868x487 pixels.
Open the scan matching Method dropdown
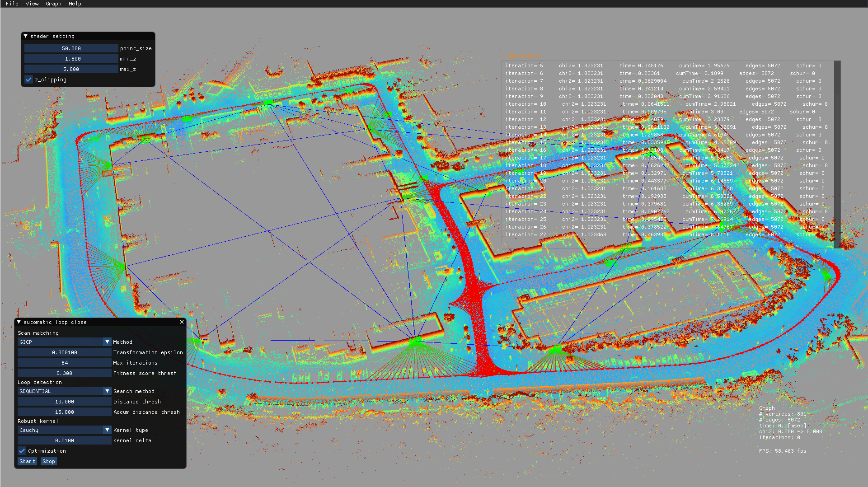click(x=65, y=342)
